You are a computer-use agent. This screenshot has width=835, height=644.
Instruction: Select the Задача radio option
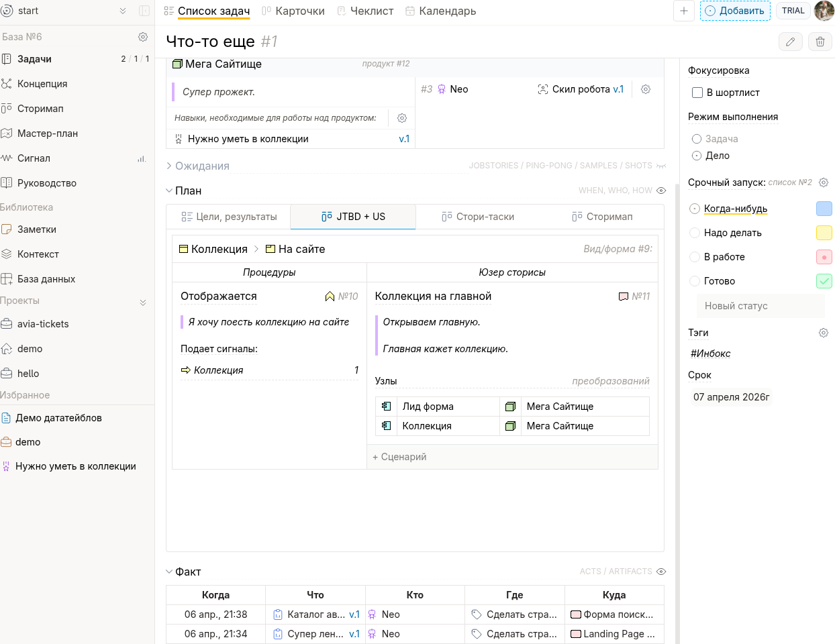(697, 139)
